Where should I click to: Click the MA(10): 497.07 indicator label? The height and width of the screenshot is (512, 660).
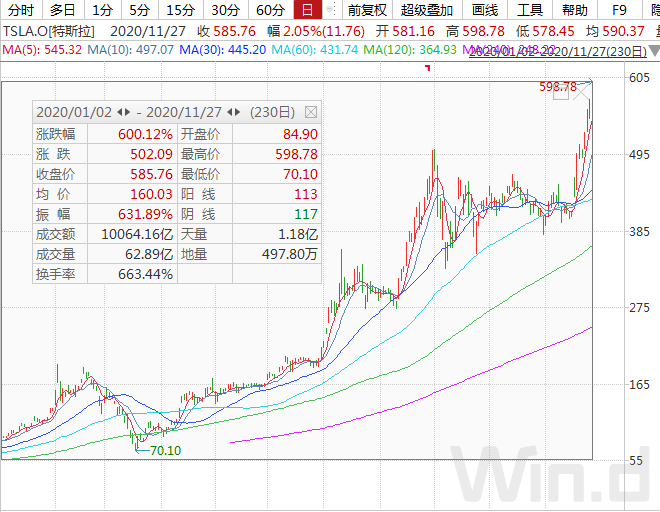(130, 50)
